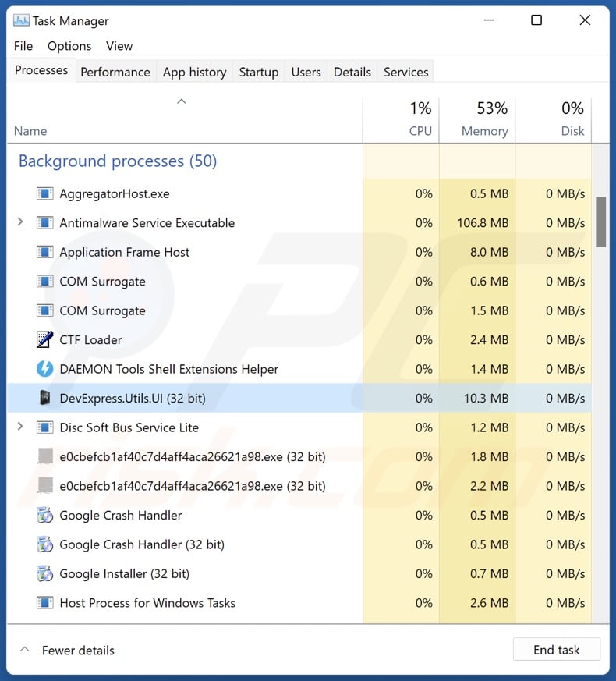Screen dimensions: 616x681
Task: Select the Processes tab
Action: pos(41,70)
